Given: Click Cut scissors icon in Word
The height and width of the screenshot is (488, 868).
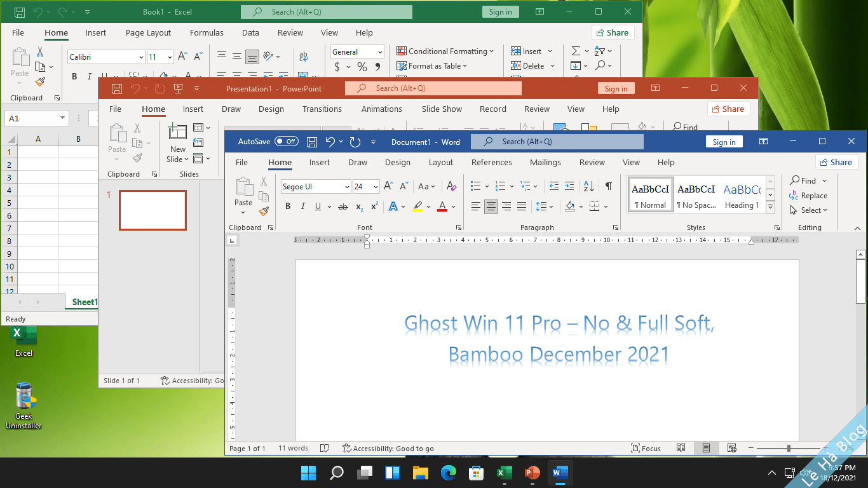Looking at the screenshot, I should point(263,182).
